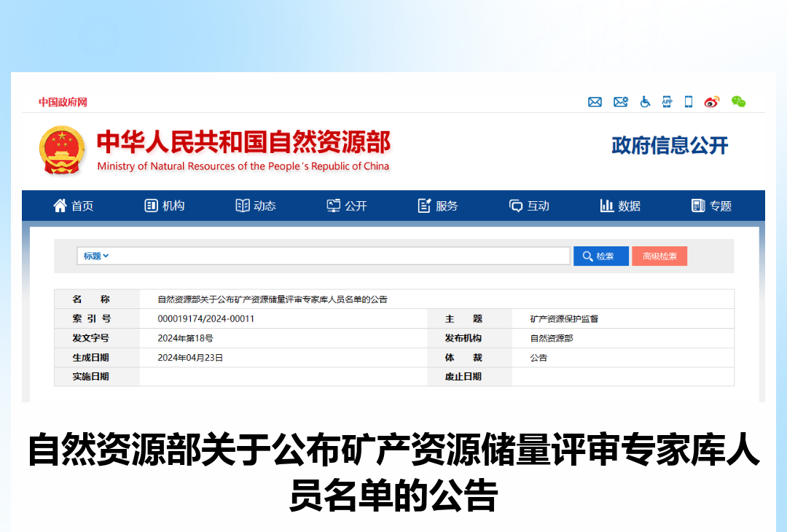Open the mail subscription envelope icon
787x532 pixels.
(x=621, y=102)
